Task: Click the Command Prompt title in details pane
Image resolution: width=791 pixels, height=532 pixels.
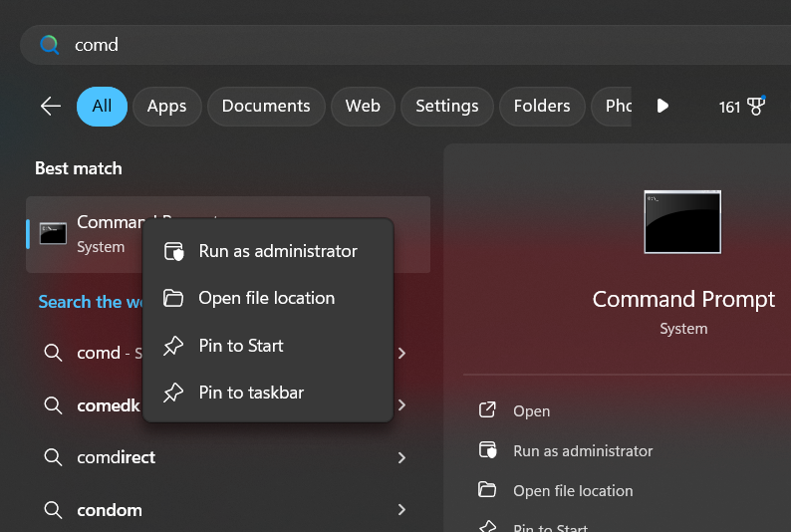Action: click(x=683, y=299)
